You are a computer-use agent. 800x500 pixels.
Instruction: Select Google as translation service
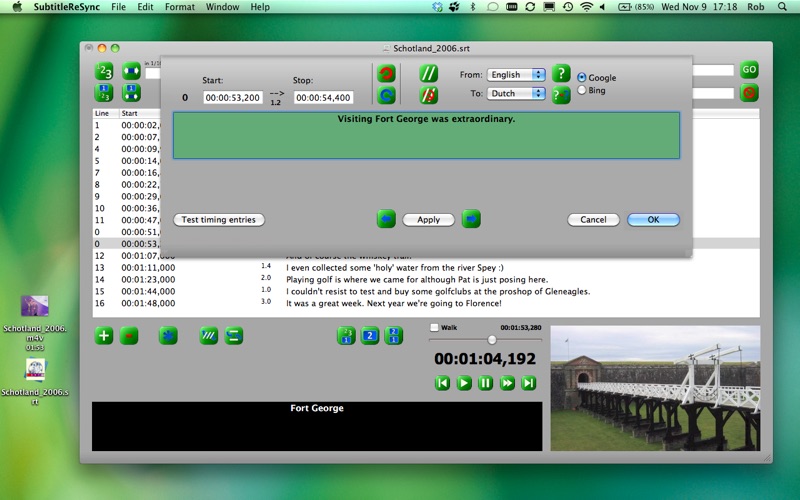[x=582, y=78]
